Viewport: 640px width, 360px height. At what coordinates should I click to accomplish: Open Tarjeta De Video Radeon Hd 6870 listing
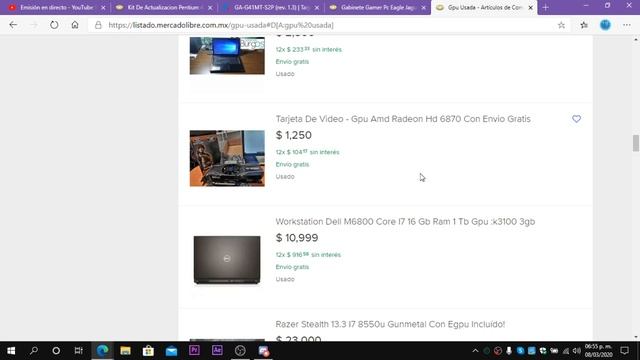click(403, 119)
